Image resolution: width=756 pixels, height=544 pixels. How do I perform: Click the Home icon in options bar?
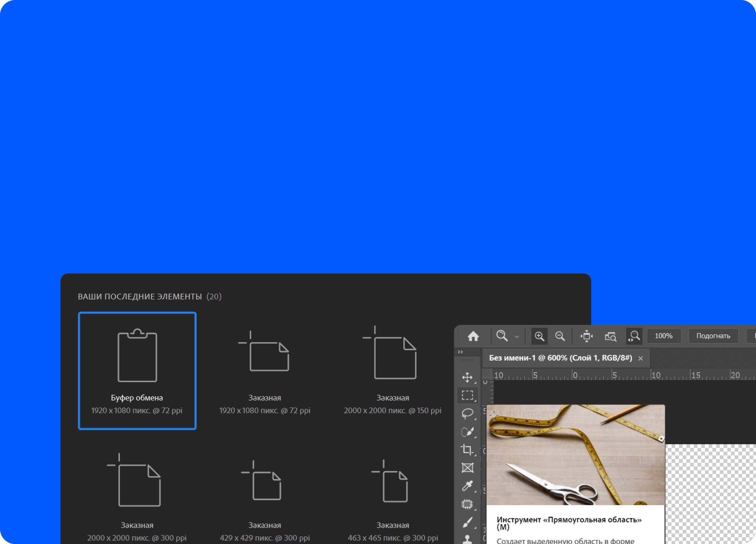[473, 336]
